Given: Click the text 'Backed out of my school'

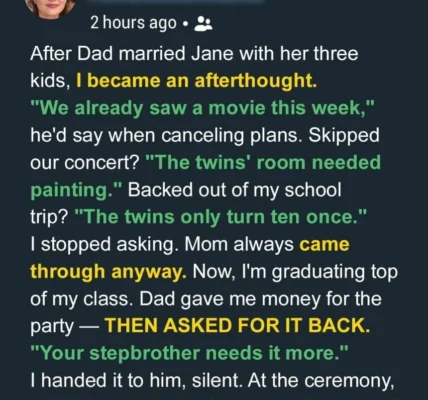Looking at the screenshot, I should [x=235, y=190].
